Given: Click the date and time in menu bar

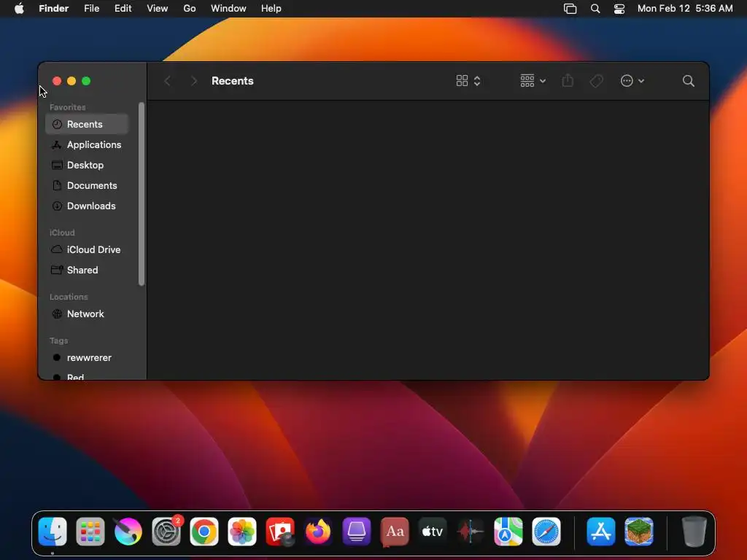Looking at the screenshot, I should coord(685,9).
